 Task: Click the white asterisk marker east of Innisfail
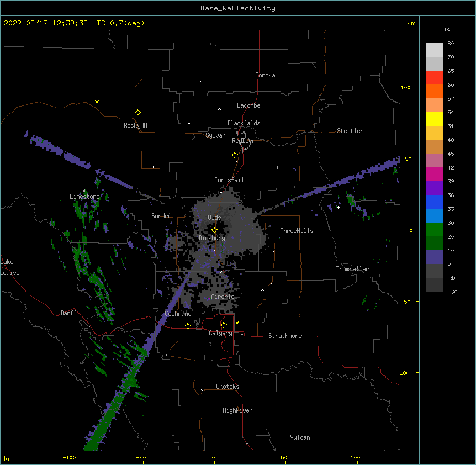tap(277, 167)
